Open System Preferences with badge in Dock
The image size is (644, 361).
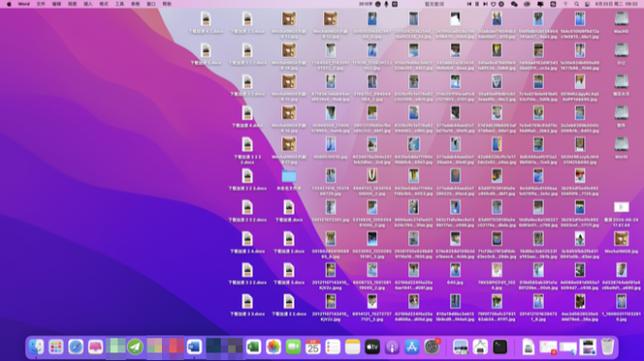(x=432, y=347)
